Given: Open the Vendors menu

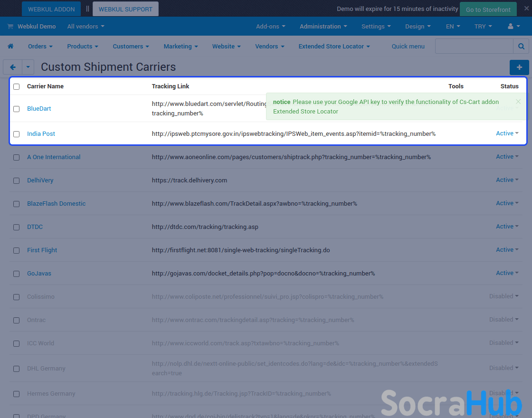Looking at the screenshot, I should coord(270,46).
